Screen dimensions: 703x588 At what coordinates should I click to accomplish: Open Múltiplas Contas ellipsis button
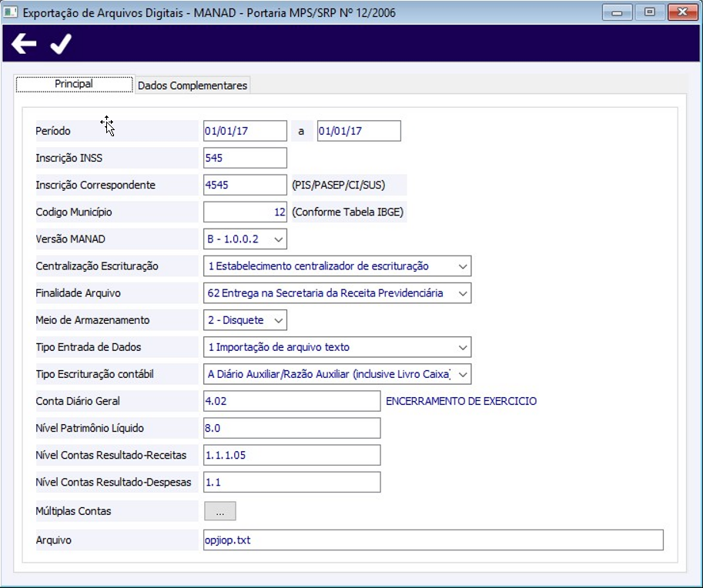click(x=220, y=511)
